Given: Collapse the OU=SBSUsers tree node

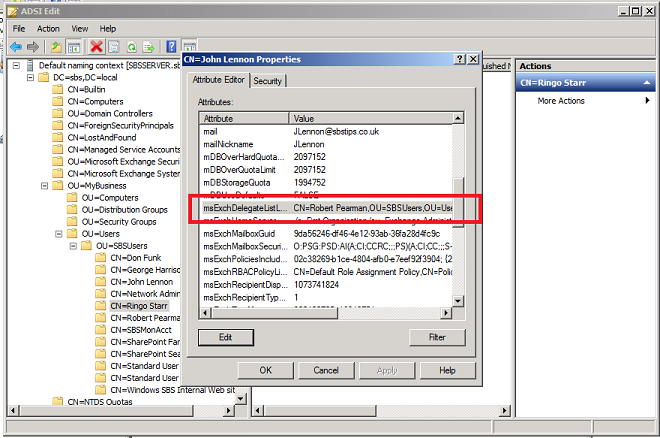Looking at the screenshot, I should [72, 245].
